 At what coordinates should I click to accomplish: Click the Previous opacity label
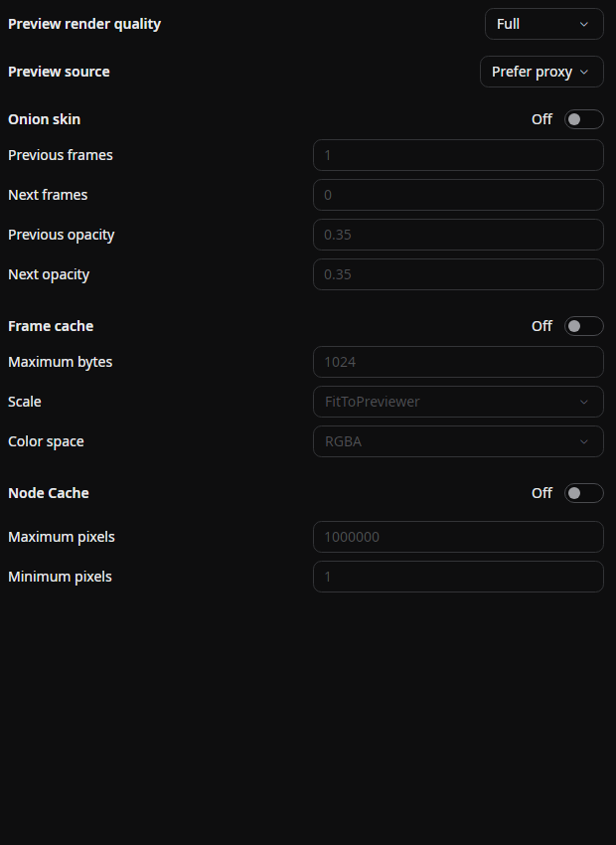(x=62, y=235)
